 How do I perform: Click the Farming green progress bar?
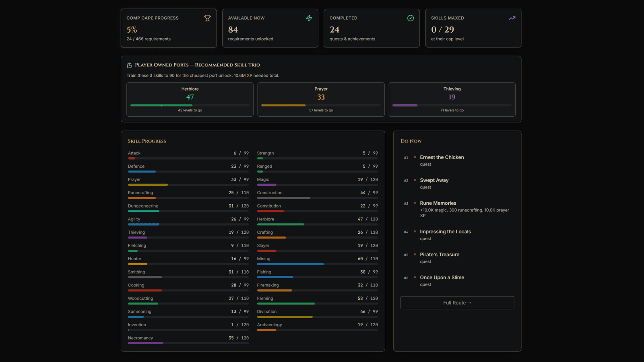pos(286,304)
